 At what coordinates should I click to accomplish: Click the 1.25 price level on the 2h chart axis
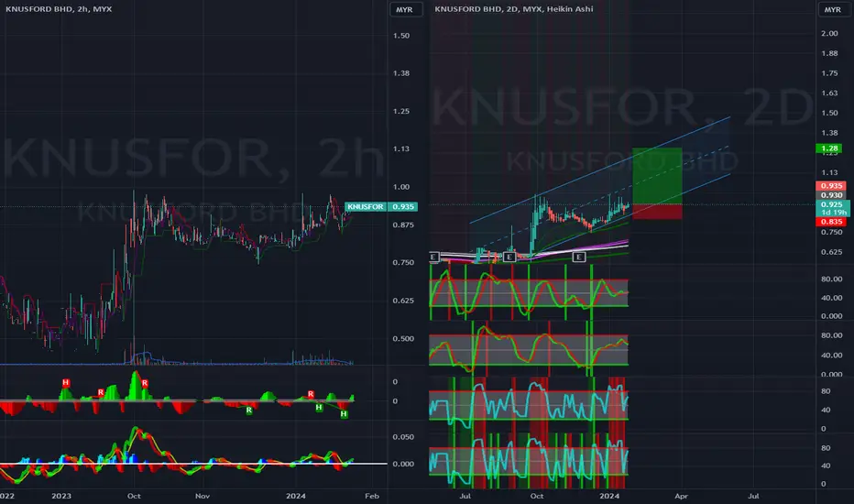click(400, 111)
